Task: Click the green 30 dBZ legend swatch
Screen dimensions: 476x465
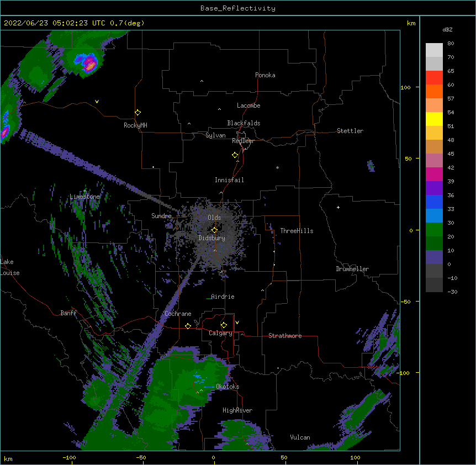Action: [434, 230]
